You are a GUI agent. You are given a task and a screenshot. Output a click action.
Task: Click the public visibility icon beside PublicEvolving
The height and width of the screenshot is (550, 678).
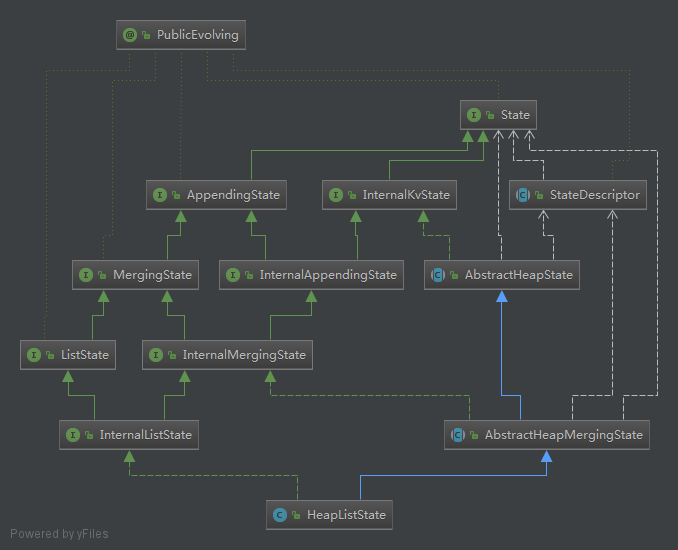pyautogui.click(x=146, y=35)
